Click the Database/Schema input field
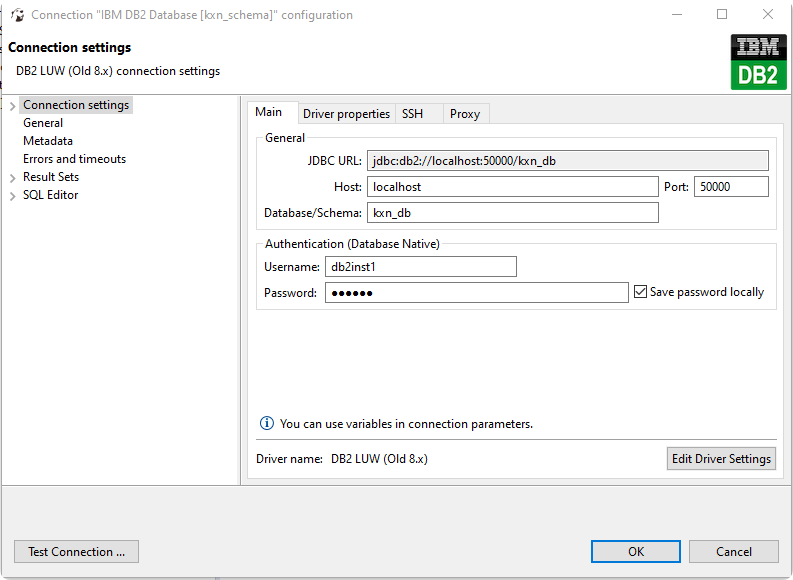Screen dimensions: 793x580 (513, 213)
